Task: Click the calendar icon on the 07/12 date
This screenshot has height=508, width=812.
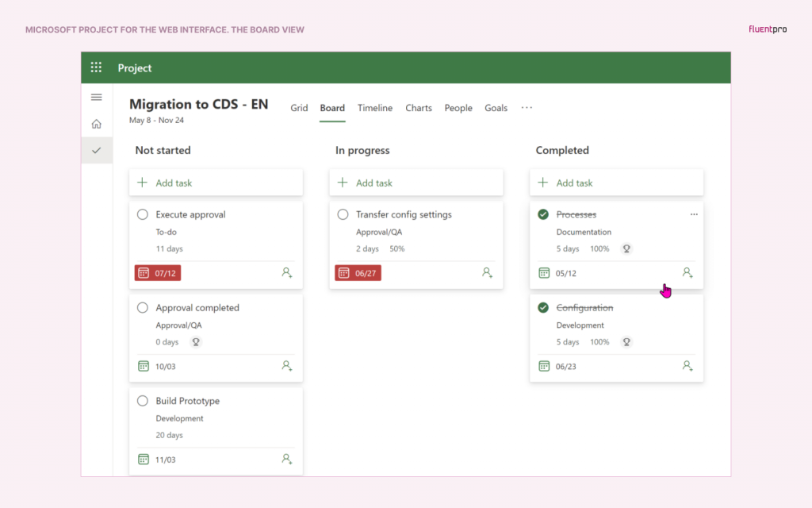Action: (143, 272)
